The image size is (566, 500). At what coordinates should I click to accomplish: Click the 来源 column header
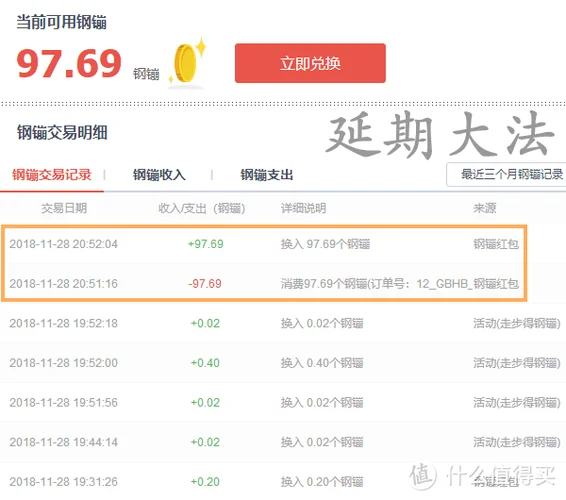point(484,208)
